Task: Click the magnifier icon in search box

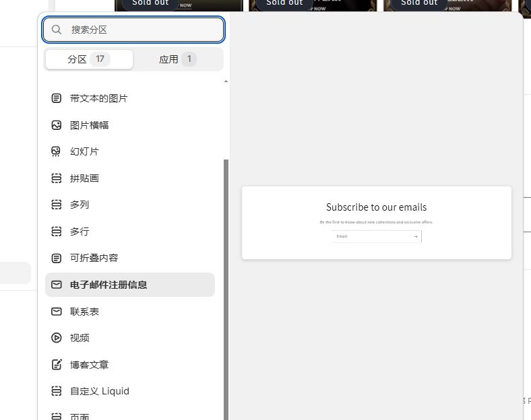Action: (x=57, y=30)
